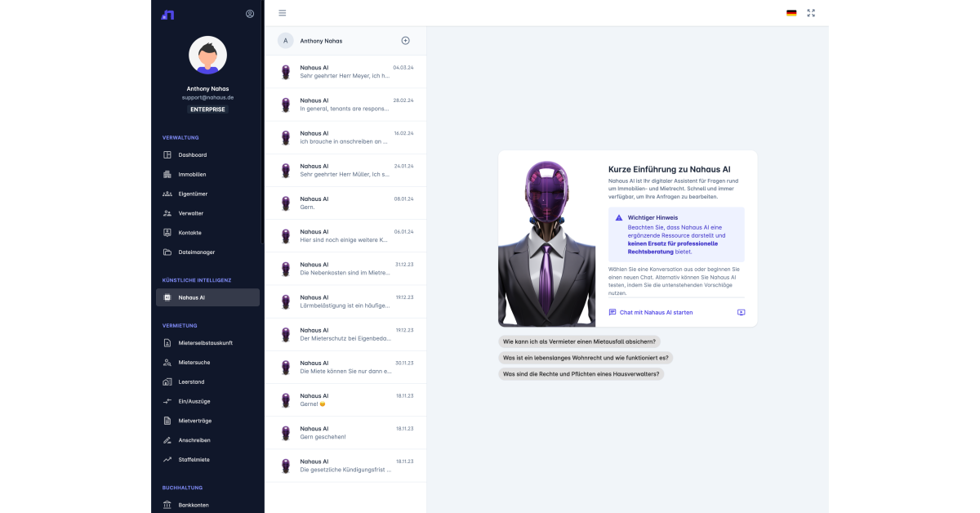The width and height of the screenshot is (980, 513).
Task: Click the Leerstand building icon
Action: point(167,381)
